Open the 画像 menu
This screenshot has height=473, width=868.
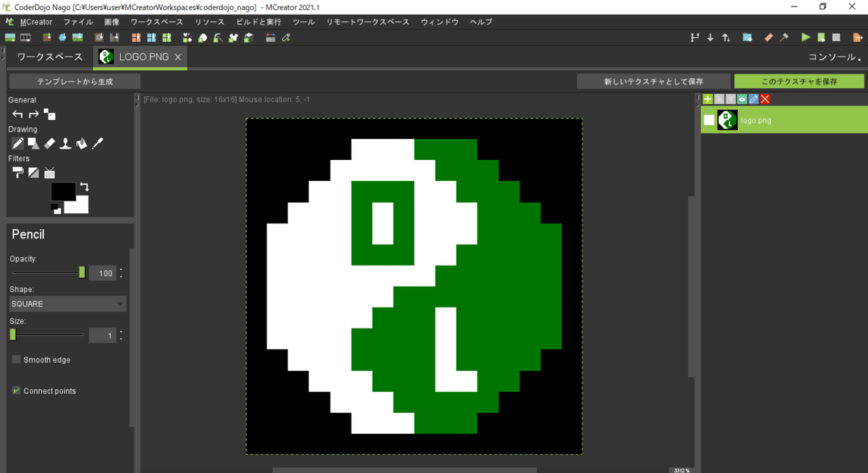113,22
